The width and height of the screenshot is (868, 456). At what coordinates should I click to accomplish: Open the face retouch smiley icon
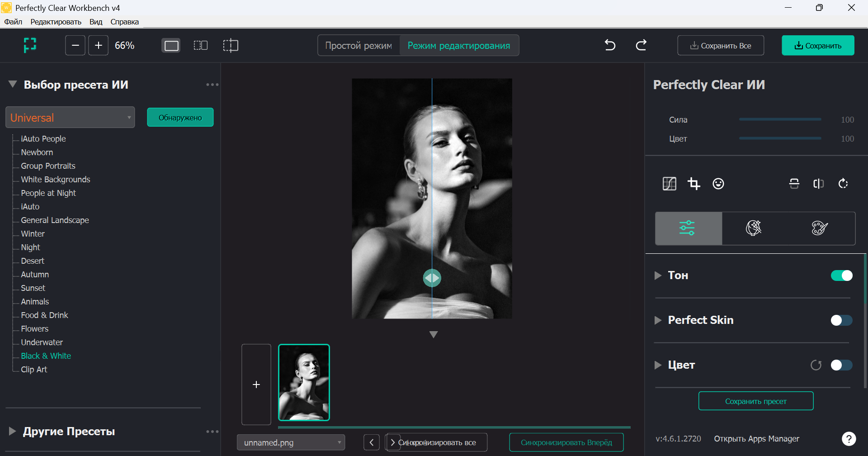pyautogui.click(x=718, y=184)
